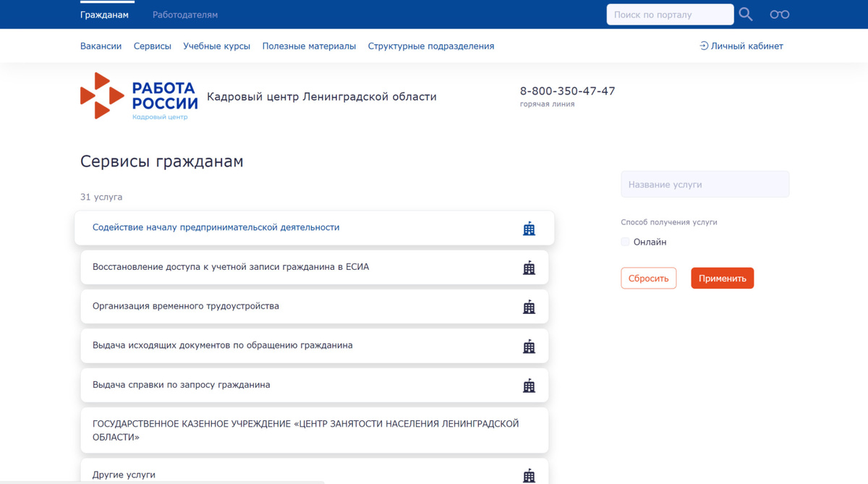Click building icon in Восстановление доступа row

pyautogui.click(x=529, y=268)
